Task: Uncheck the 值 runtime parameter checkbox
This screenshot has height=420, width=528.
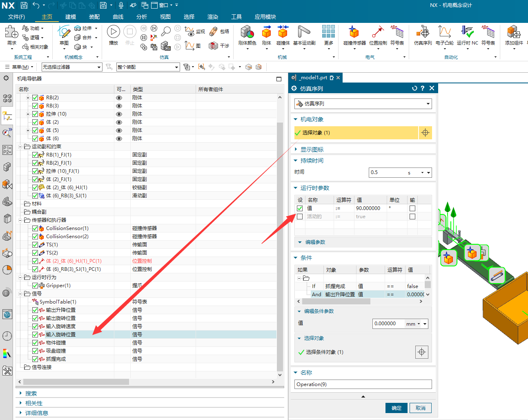Action: [x=300, y=208]
